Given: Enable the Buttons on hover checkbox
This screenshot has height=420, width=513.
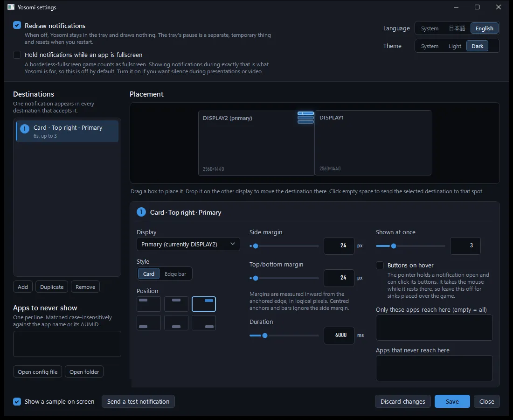Looking at the screenshot, I should coord(380,265).
